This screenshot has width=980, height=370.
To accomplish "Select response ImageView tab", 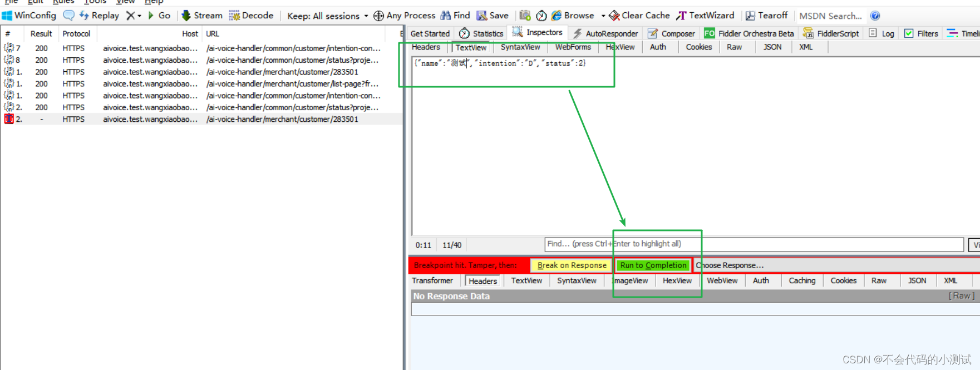I will tap(629, 280).
